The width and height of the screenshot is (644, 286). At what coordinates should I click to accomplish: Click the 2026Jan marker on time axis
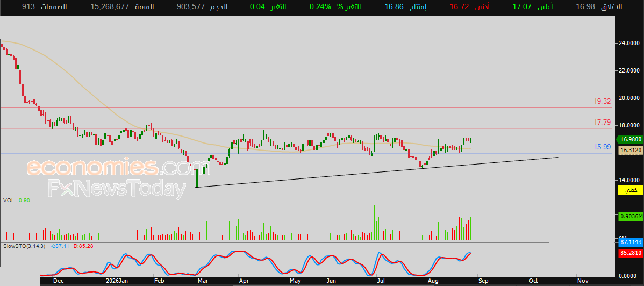(x=117, y=281)
